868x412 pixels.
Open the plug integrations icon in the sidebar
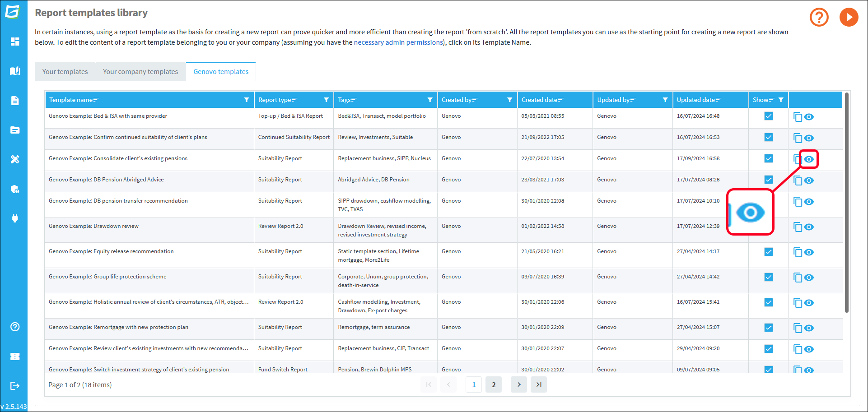coord(15,218)
